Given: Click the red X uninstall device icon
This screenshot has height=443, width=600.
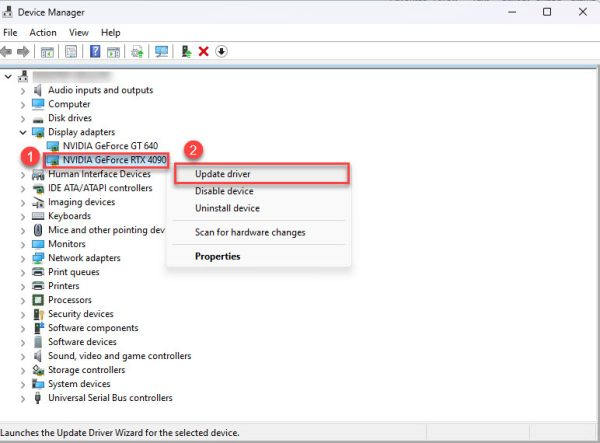Looking at the screenshot, I should click(x=204, y=52).
